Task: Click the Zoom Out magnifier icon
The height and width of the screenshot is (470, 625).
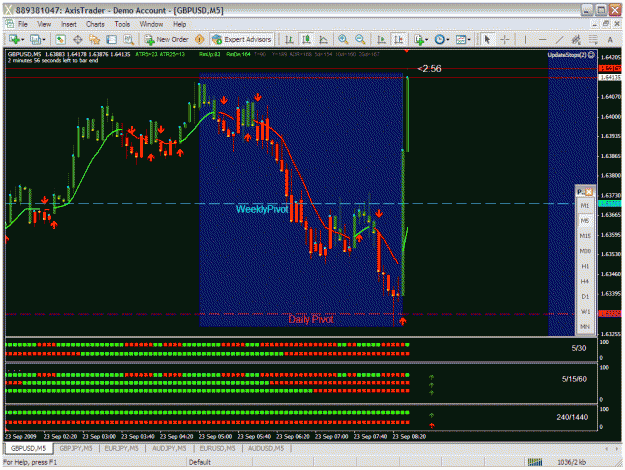Action: tap(360, 39)
